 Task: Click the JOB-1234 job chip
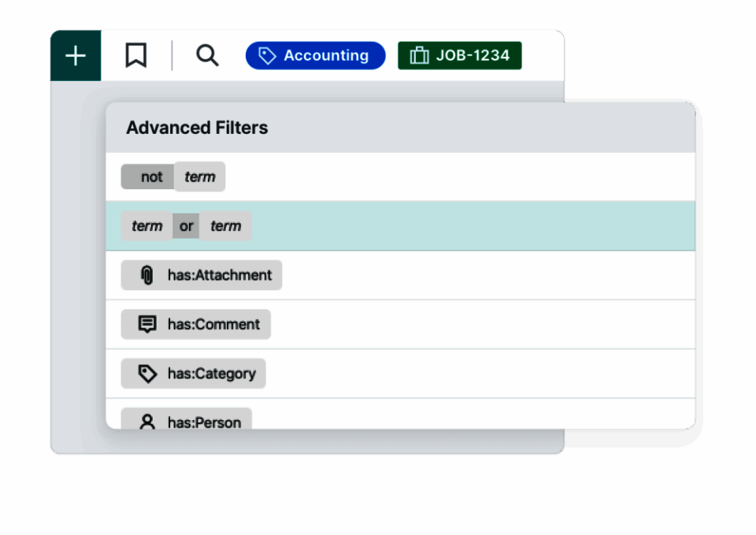click(460, 55)
